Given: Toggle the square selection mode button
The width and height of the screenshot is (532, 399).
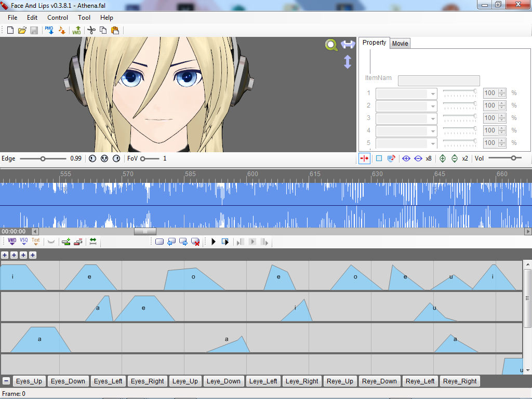Looking at the screenshot, I should (x=379, y=158).
